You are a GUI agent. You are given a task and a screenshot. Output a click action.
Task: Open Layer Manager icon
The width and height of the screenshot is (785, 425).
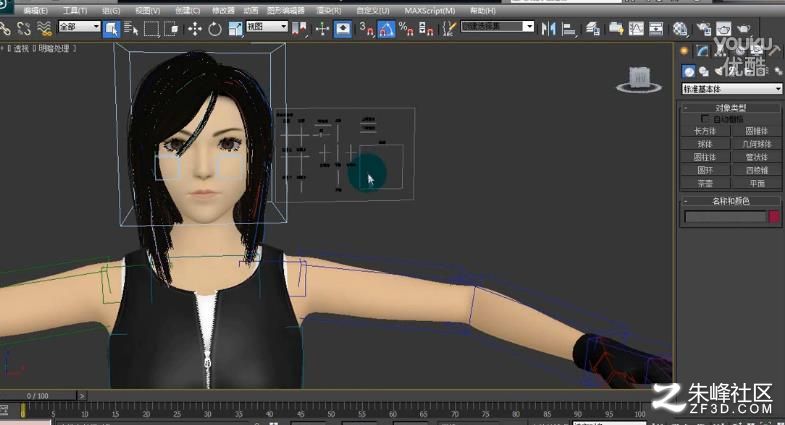point(593,29)
